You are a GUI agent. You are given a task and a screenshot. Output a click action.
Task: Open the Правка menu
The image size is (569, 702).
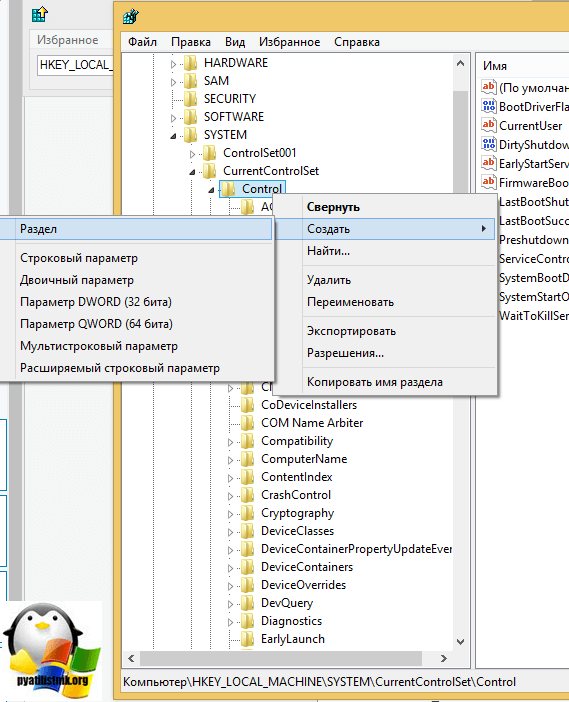coord(191,42)
